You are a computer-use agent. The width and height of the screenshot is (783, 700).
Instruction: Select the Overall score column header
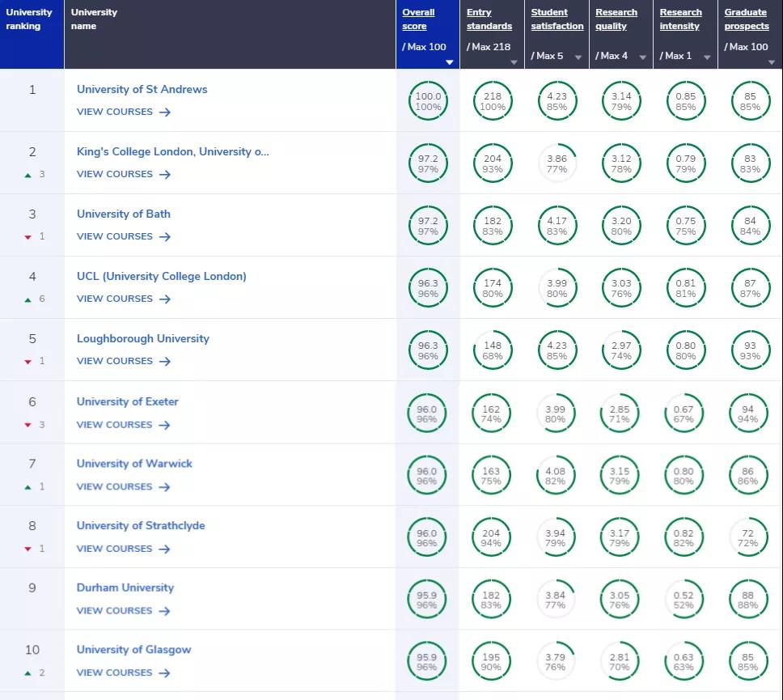point(418,19)
